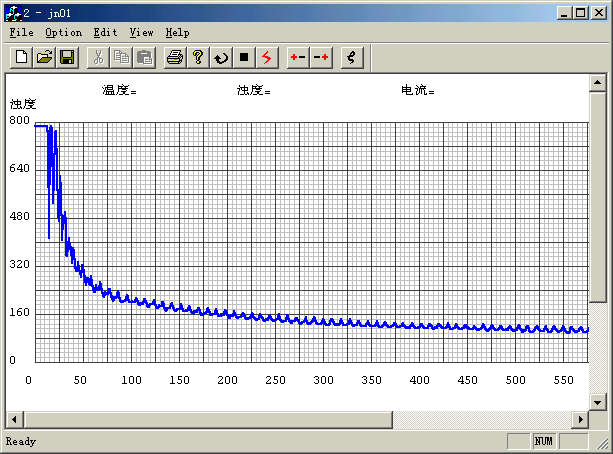Image resolution: width=613 pixels, height=454 pixels.
Task: Click the last squiggle toolbar icon
Action: [351, 57]
